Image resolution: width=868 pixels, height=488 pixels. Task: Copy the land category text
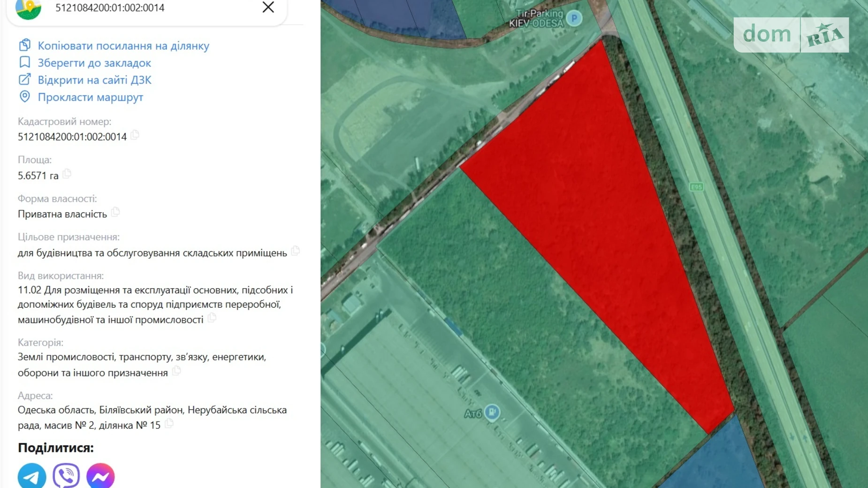point(176,371)
